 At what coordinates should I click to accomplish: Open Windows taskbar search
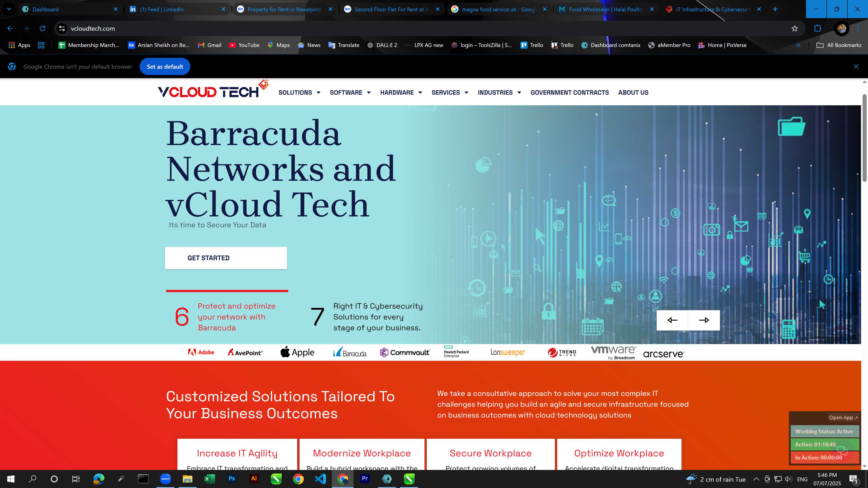point(33,479)
